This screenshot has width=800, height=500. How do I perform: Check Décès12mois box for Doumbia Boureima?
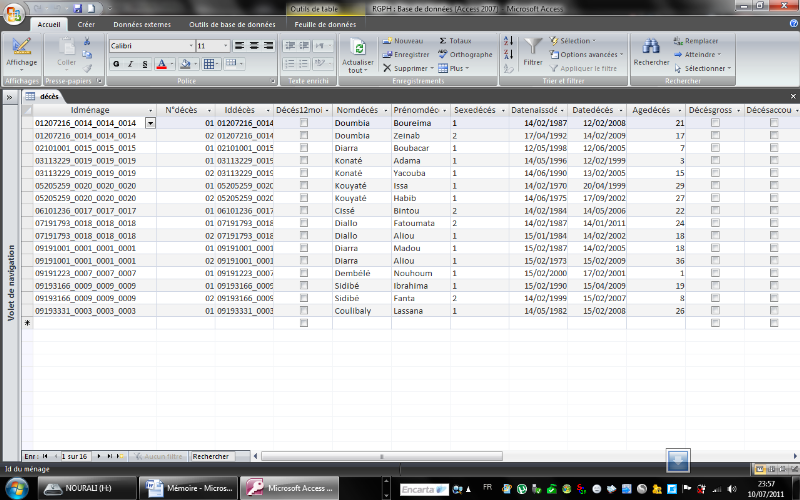304,123
